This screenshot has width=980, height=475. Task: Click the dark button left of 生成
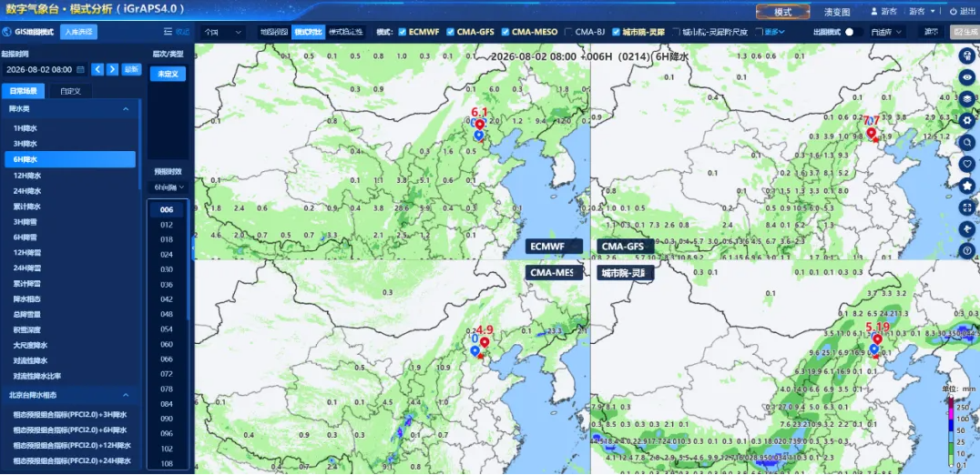[931, 32]
